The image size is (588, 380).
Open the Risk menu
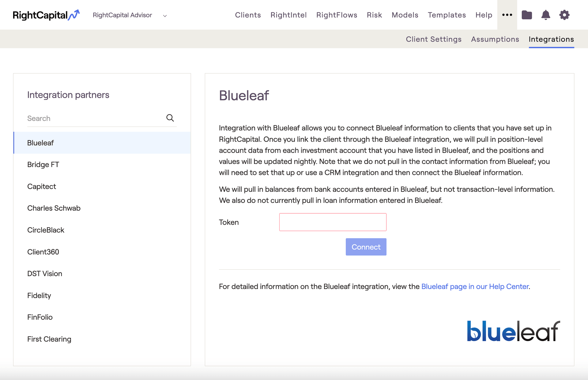click(374, 15)
